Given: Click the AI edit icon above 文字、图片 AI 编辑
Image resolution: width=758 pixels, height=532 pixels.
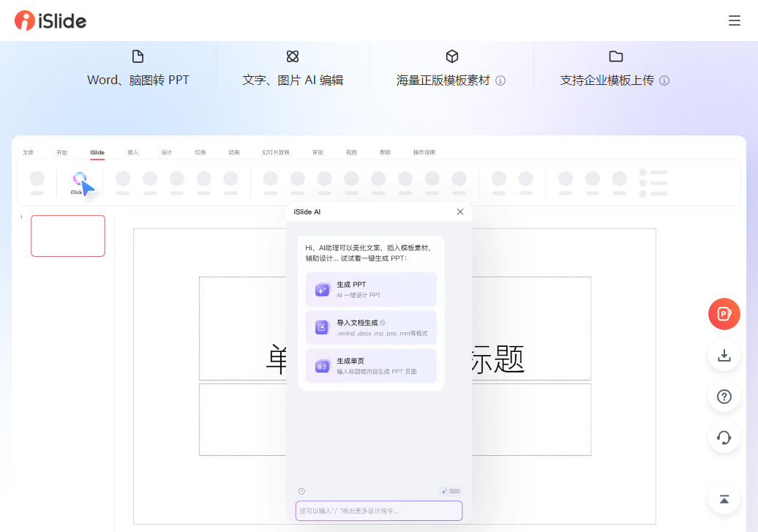Looking at the screenshot, I should click(293, 56).
